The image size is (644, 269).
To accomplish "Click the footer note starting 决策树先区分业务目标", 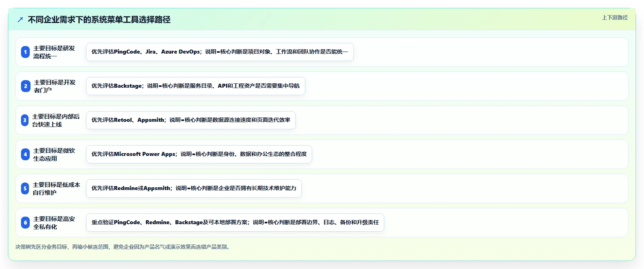I will [124, 247].
